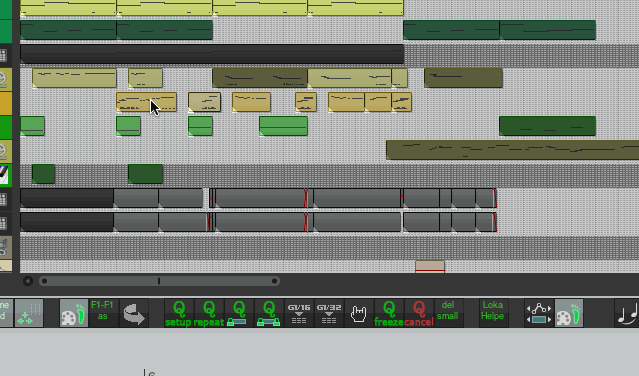Click the red Q cancel icon
The height and width of the screenshot is (376, 639).
(x=419, y=313)
